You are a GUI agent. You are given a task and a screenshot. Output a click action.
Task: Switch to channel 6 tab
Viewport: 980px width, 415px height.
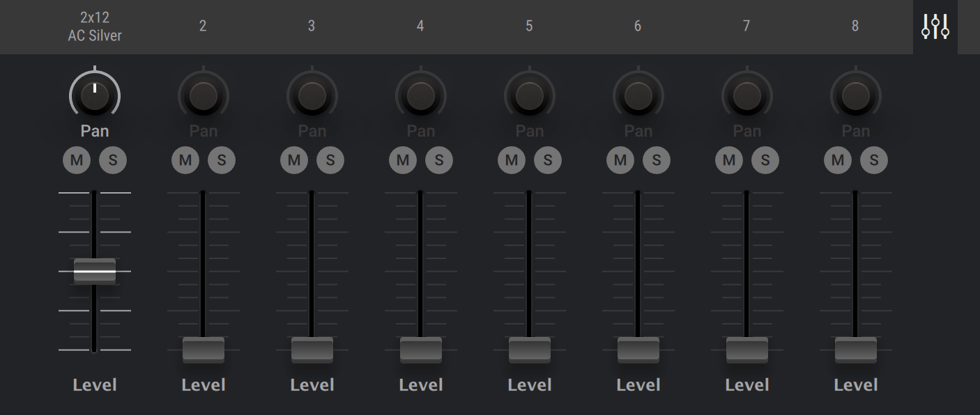tap(638, 27)
